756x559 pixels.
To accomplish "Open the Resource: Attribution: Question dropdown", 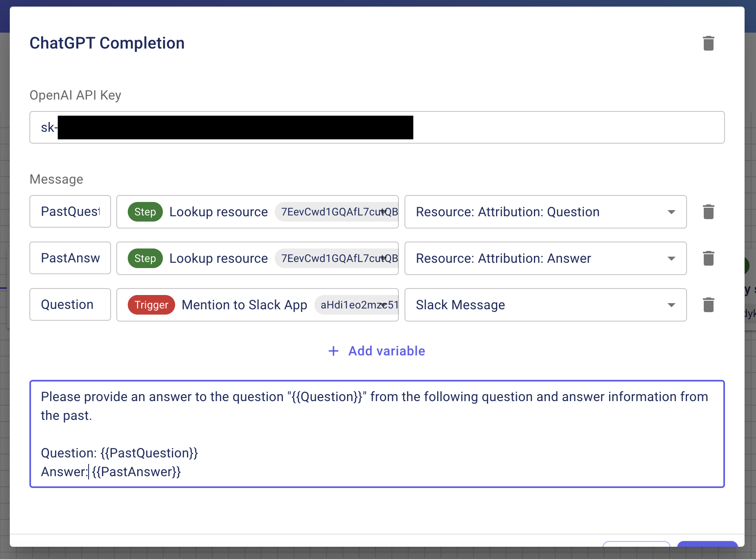I will pos(545,212).
